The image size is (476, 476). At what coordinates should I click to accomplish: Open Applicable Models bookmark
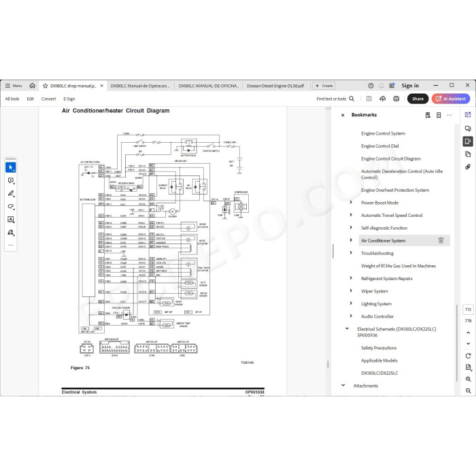click(x=379, y=360)
